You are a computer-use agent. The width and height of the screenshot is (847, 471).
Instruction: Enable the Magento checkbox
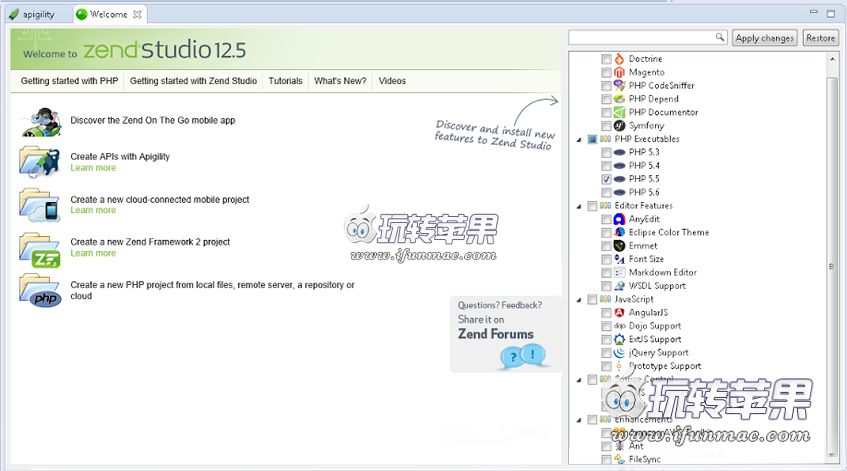(606, 72)
